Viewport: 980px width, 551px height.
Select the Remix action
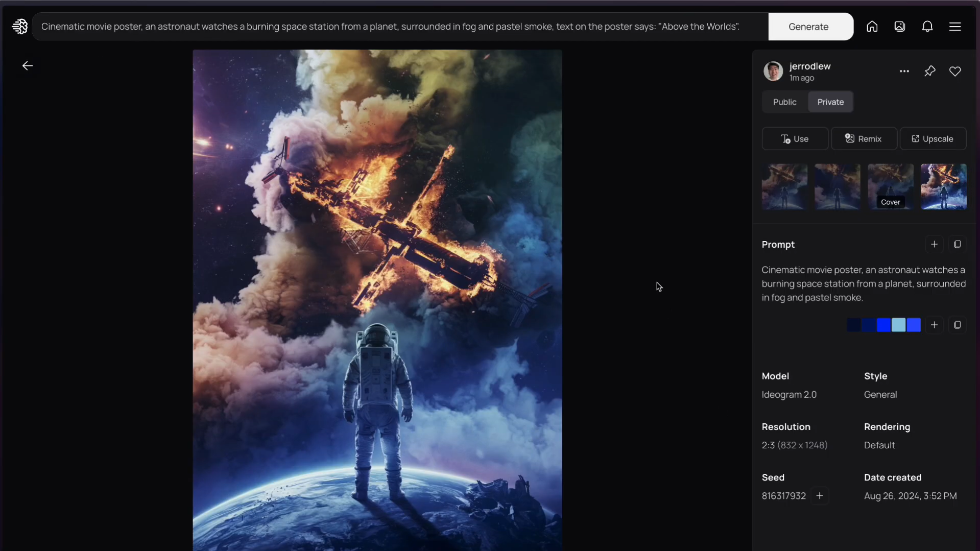(x=864, y=138)
